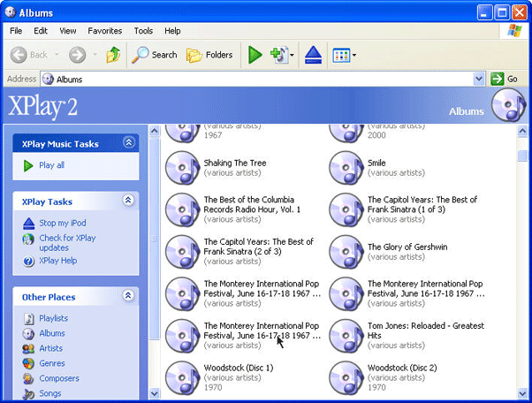The image size is (532, 403).
Task: Go to Songs in Other Places
Action: [50, 393]
